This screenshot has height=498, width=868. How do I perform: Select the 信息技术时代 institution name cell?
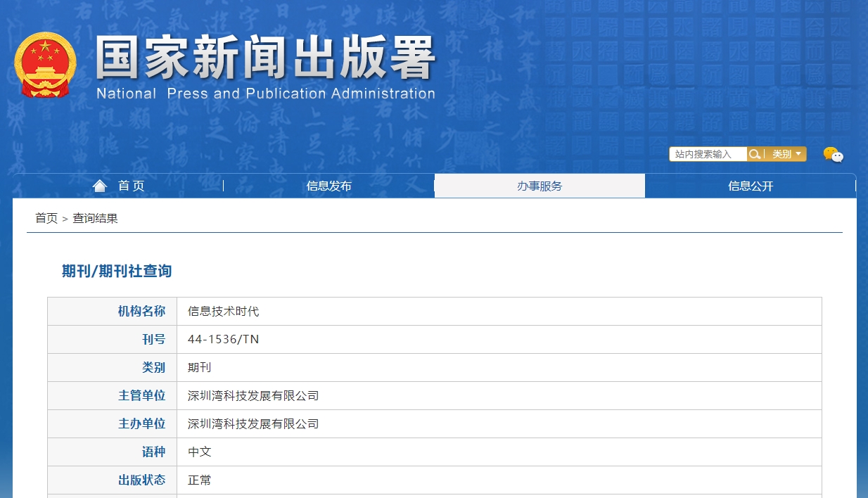224,311
